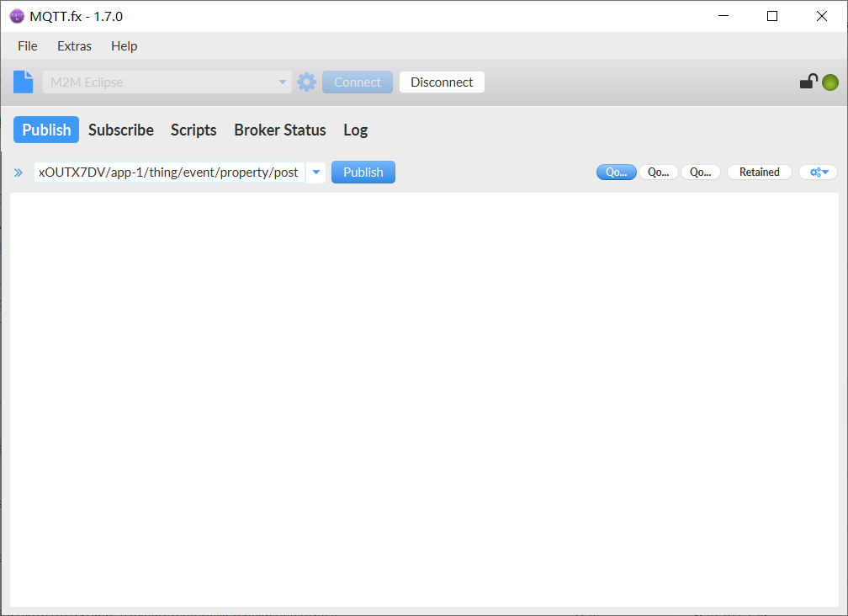Click the unlocked padlock icon

pyautogui.click(x=808, y=81)
